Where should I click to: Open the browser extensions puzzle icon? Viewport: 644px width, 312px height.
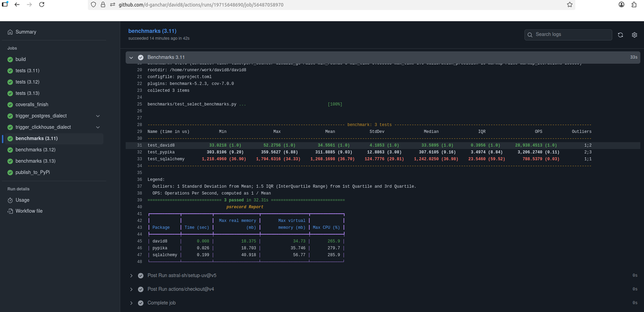(634, 5)
